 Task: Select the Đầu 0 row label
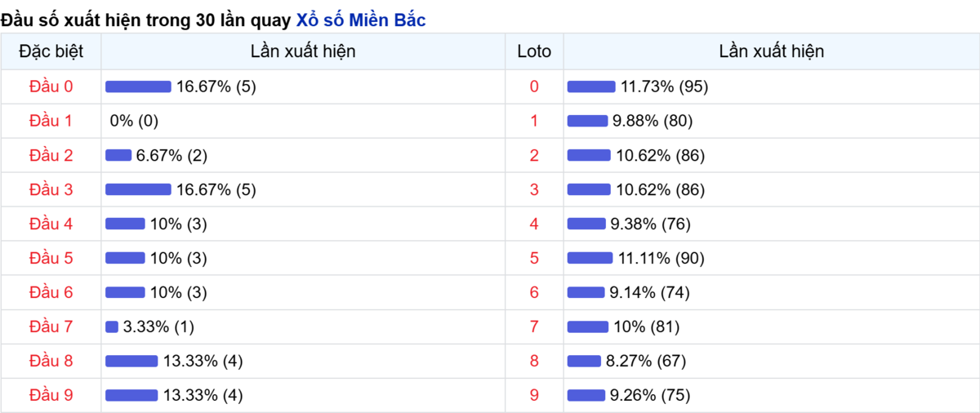coord(51,87)
